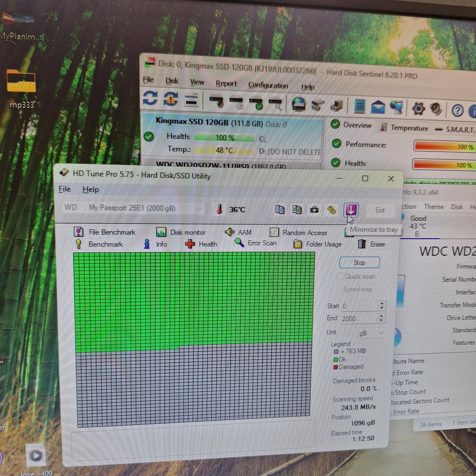Open the Configuration menu in Hard Disk Sentinel
The width and height of the screenshot is (476, 476).
pos(268,86)
